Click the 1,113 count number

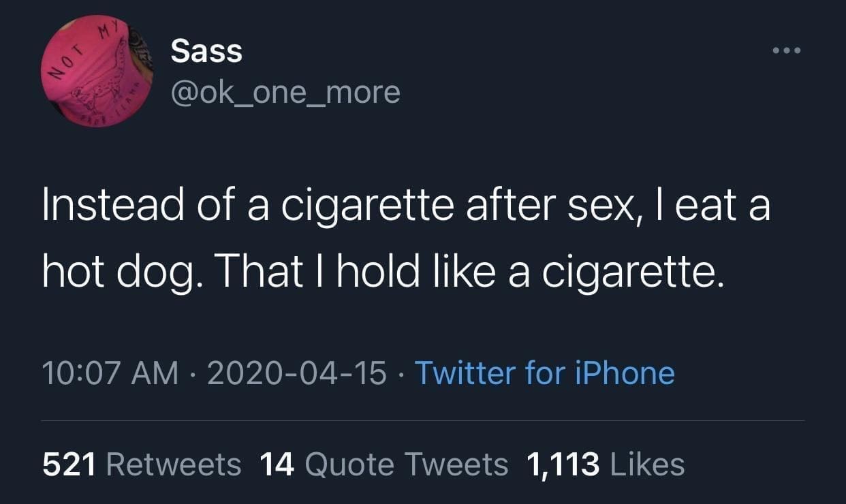click(x=563, y=464)
